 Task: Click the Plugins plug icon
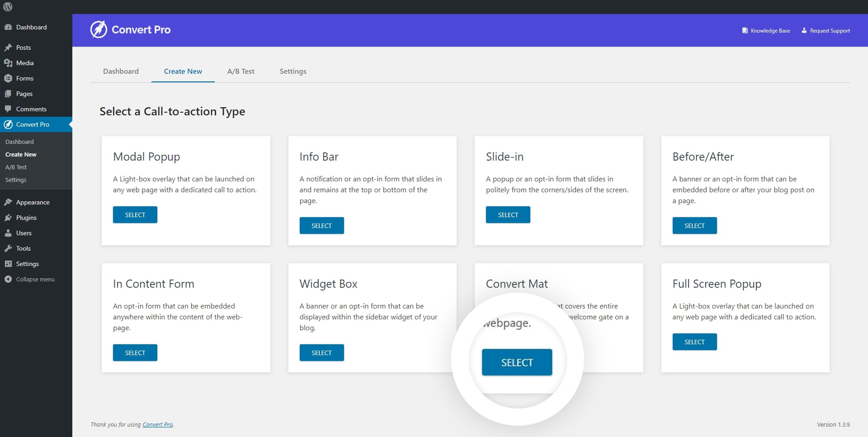point(8,218)
